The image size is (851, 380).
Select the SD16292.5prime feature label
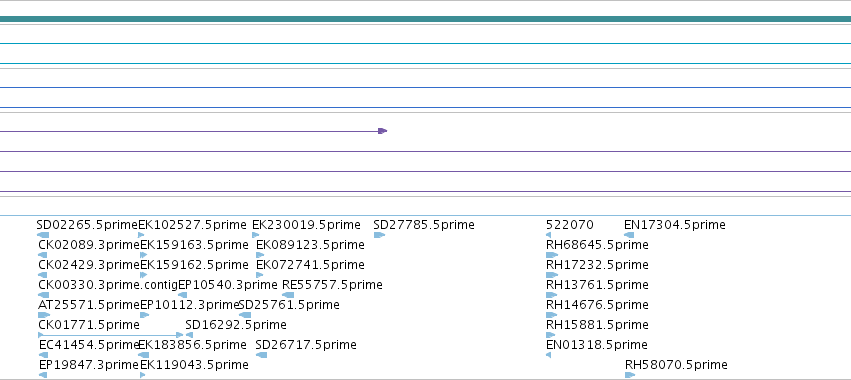click(x=236, y=325)
